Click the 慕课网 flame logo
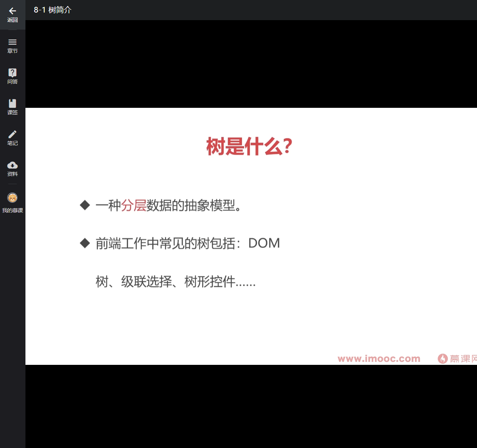Image resolution: width=477 pixels, height=448 pixels. coord(443,358)
